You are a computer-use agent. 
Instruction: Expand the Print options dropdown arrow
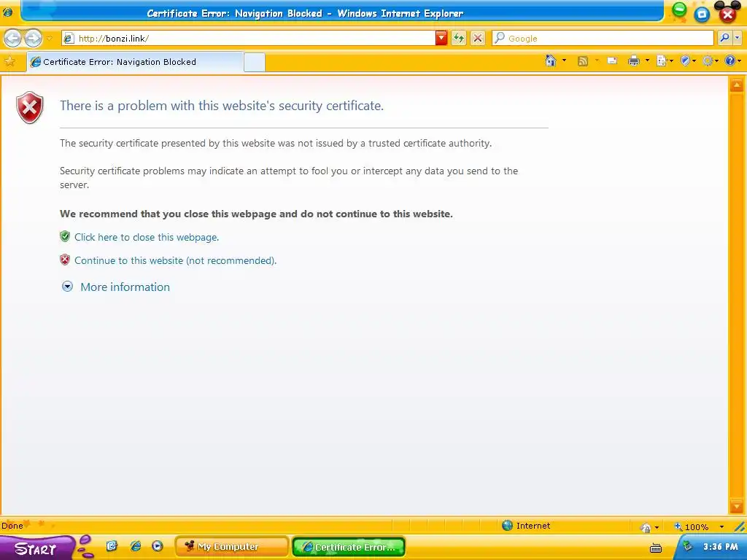pos(647,61)
